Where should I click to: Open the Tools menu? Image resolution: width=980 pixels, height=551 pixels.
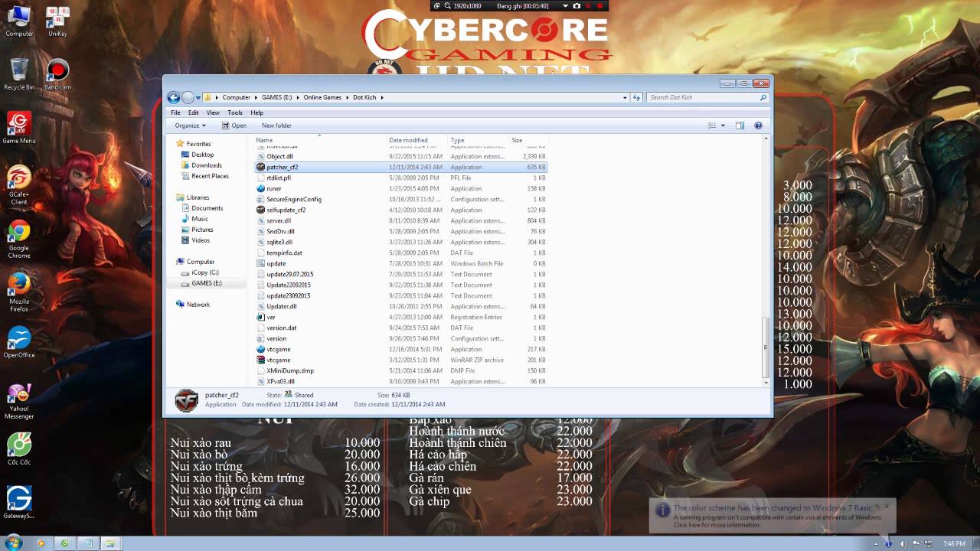tap(235, 112)
